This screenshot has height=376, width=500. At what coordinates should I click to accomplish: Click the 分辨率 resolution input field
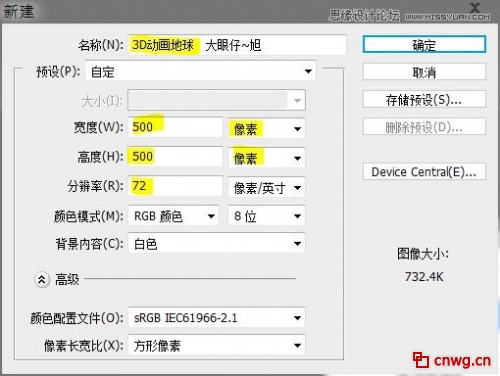[x=175, y=186]
